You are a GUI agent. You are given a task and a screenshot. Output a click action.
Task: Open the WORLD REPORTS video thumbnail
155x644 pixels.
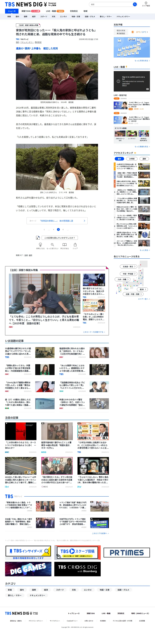(x=144, y=133)
